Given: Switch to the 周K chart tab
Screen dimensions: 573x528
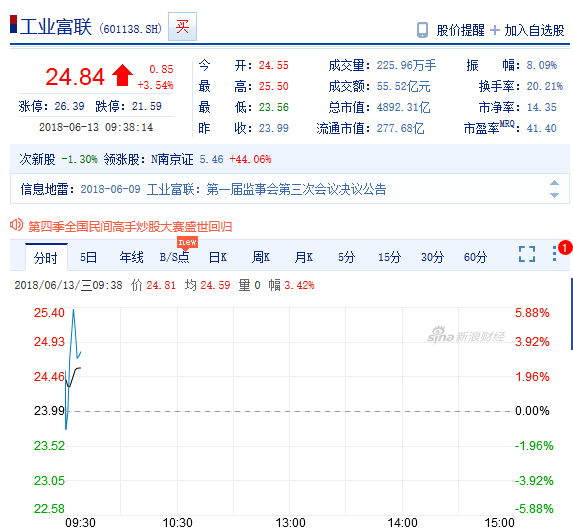Looking at the screenshot, I should pos(261,257).
